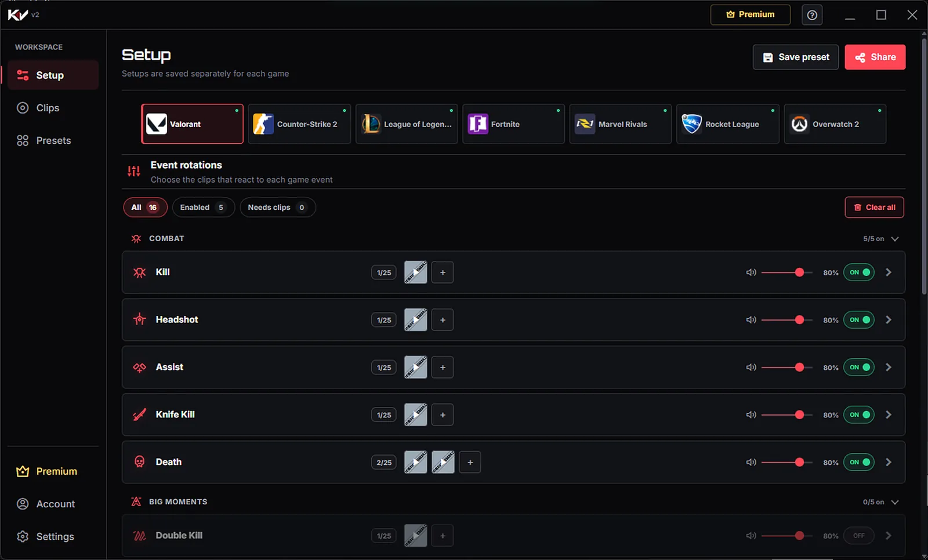
Task: Turn off the Kill event toggle
Action: point(859,272)
